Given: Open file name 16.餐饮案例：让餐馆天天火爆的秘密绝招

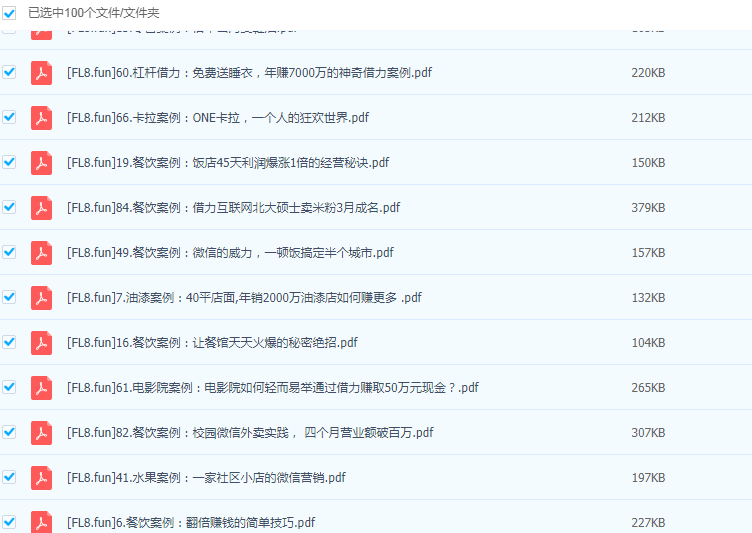Looking at the screenshot, I should (x=212, y=343).
